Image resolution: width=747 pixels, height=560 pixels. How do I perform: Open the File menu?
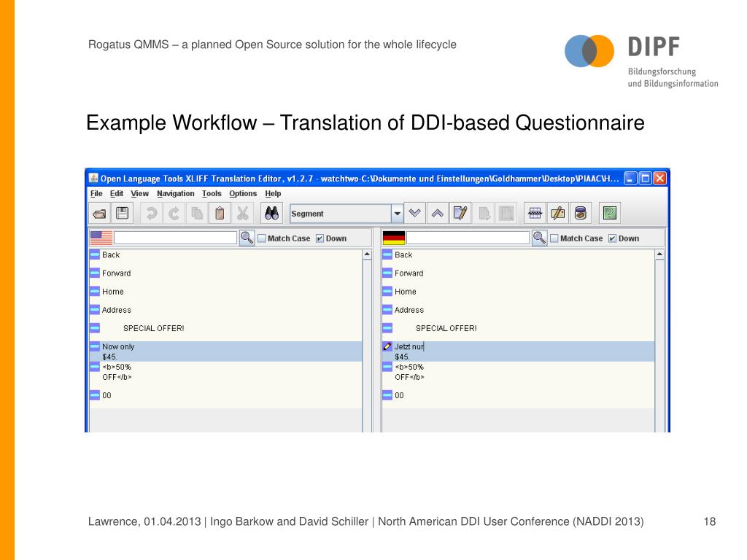pos(97,193)
